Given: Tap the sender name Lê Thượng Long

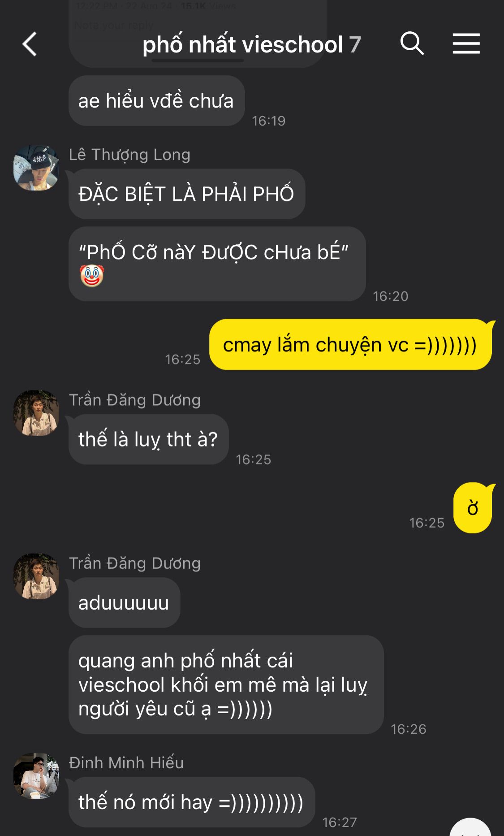Looking at the screenshot, I should tap(129, 155).
